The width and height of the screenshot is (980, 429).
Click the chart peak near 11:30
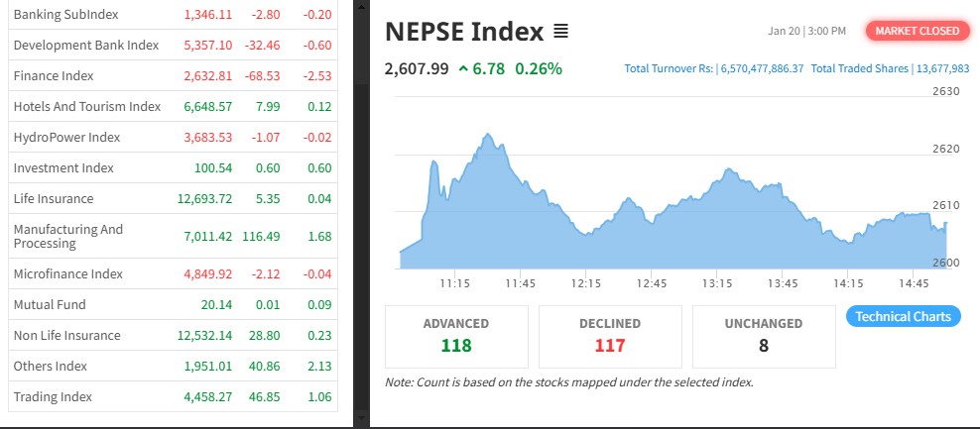coord(488,135)
